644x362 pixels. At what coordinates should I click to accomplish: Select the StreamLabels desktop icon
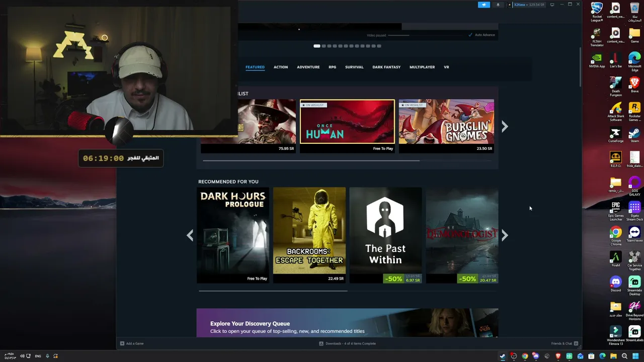[634, 334]
